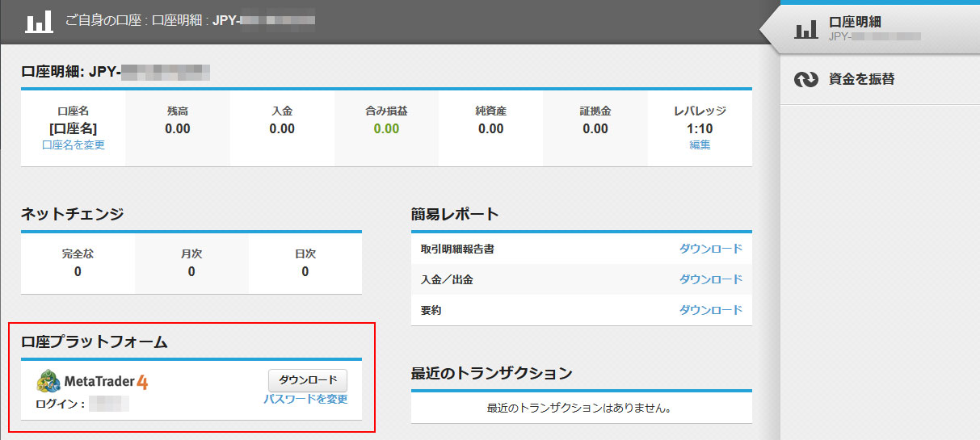Select the 証拠金 value cell
Image resolution: width=980 pixels, height=440 pixels.
595,128
